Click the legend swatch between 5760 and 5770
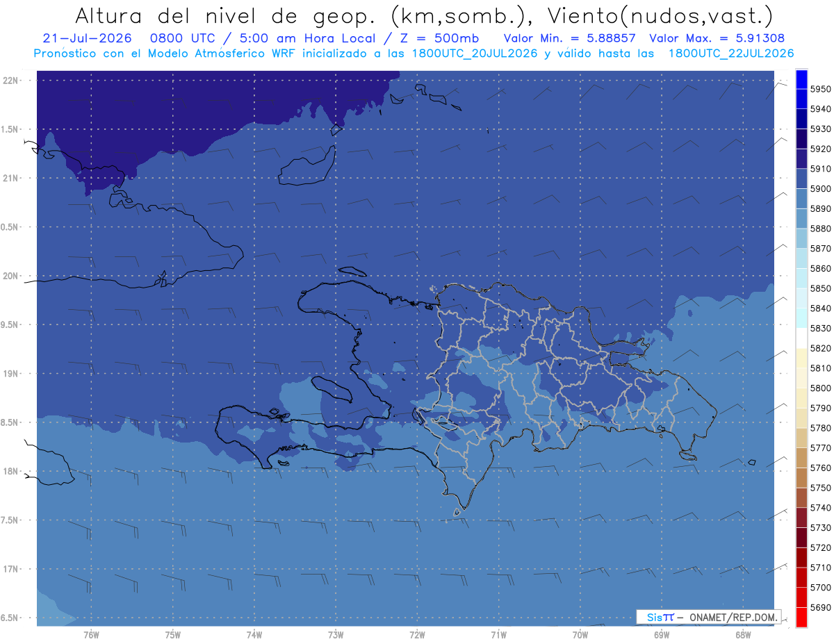The height and width of the screenshot is (644, 834). point(801,458)
